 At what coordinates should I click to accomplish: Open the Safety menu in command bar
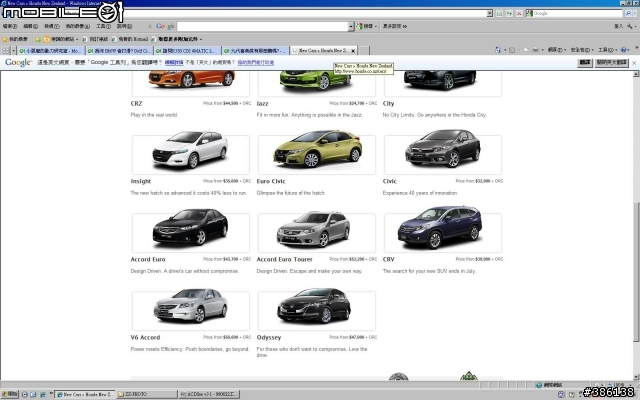(x=581, y=50)
